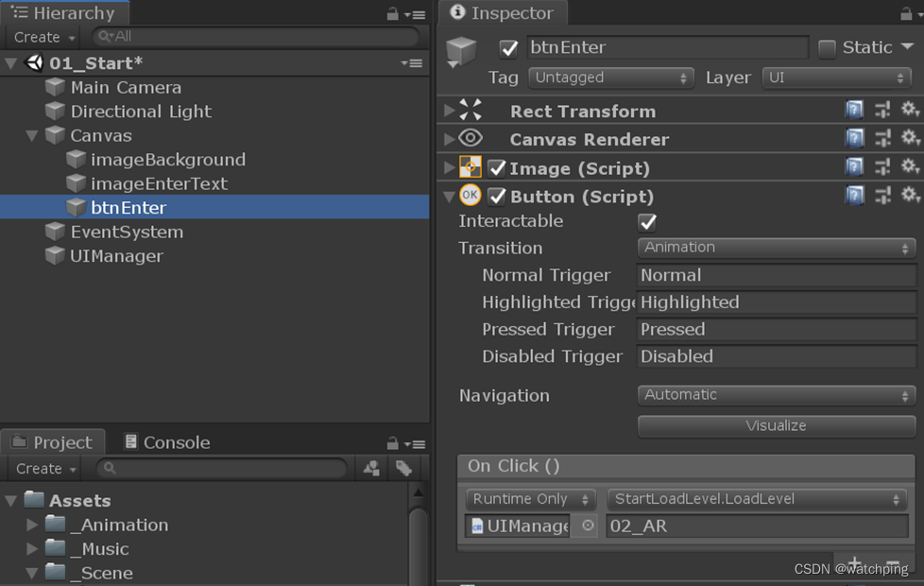Click the btnEnter name field

pos(666,47)
